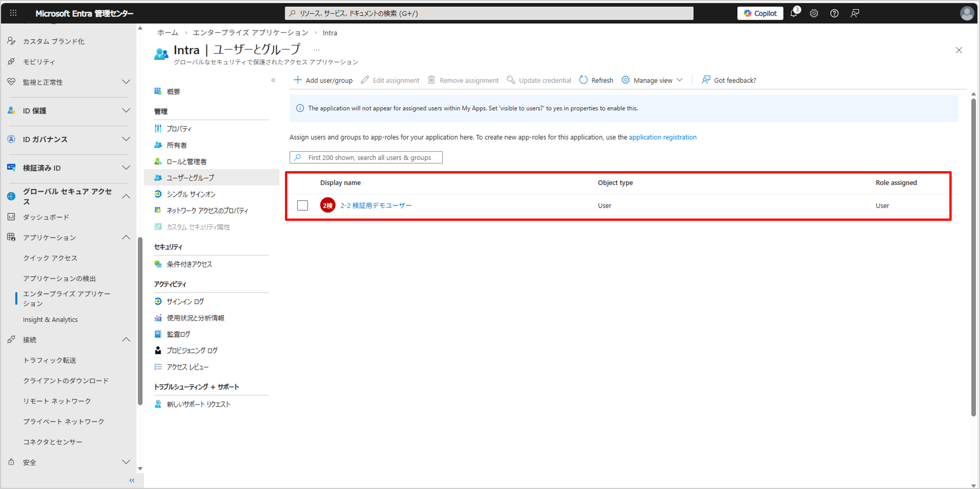Click Add user/group plus icon
This screenshot has height=489, width=980.
point(297,80)
